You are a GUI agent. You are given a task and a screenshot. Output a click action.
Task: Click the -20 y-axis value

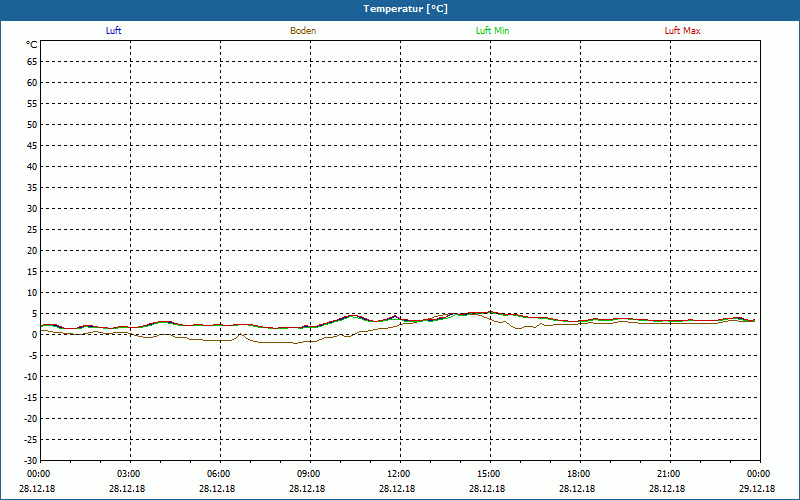[x=31, y=418]
